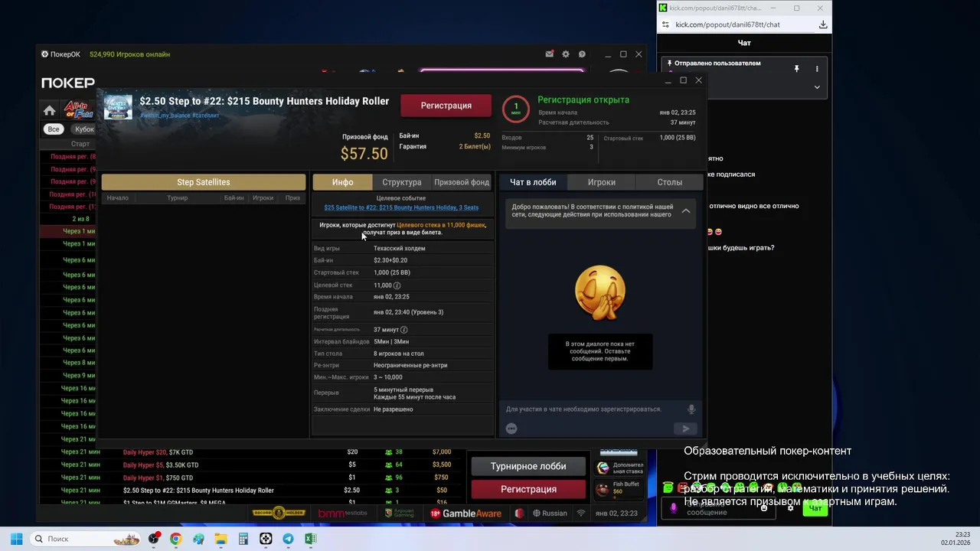Open Telegram from the taskbar
Screen dimensions: 980x551
coord(288,539)
